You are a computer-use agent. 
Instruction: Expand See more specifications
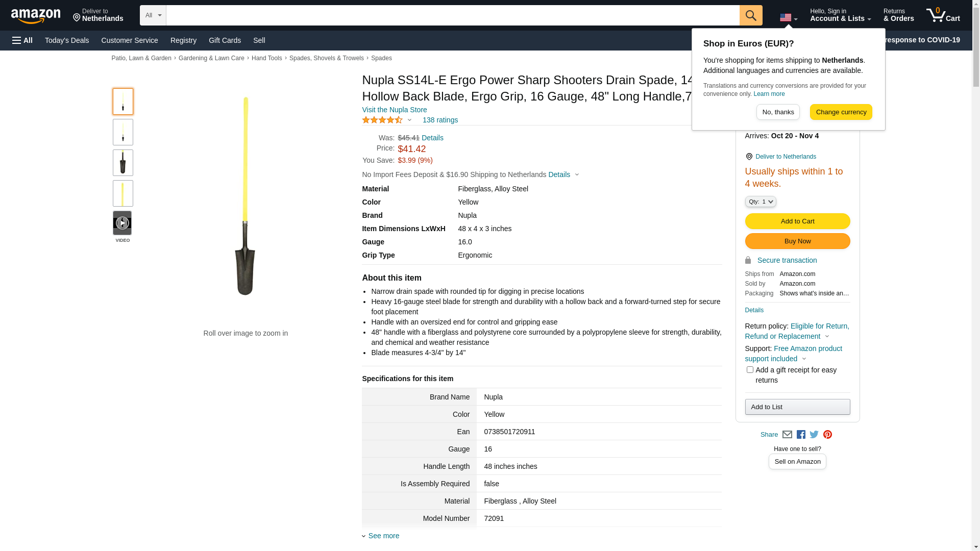coord(383,536)
